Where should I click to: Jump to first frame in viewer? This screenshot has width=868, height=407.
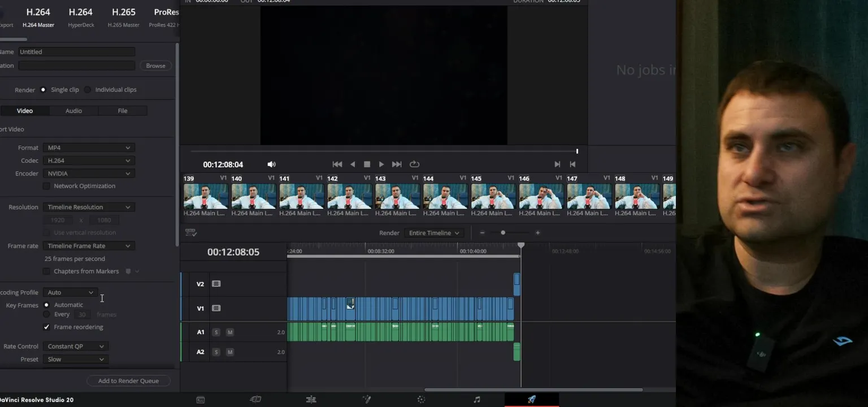click(337, 164)
